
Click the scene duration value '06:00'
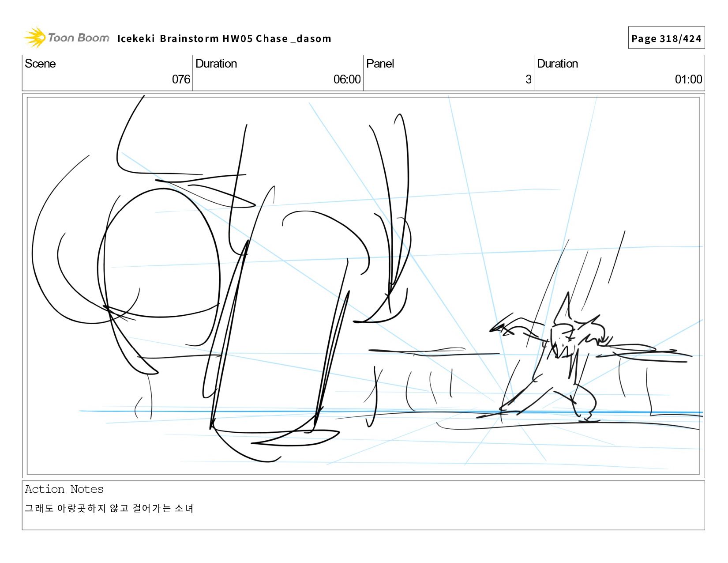pos(347,79)
